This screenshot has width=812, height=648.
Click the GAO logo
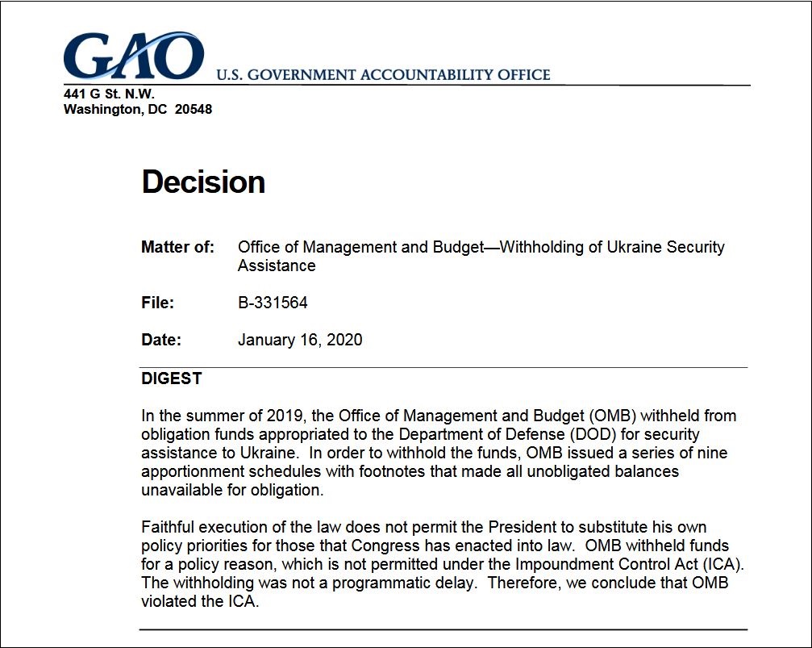pos(133,56)
